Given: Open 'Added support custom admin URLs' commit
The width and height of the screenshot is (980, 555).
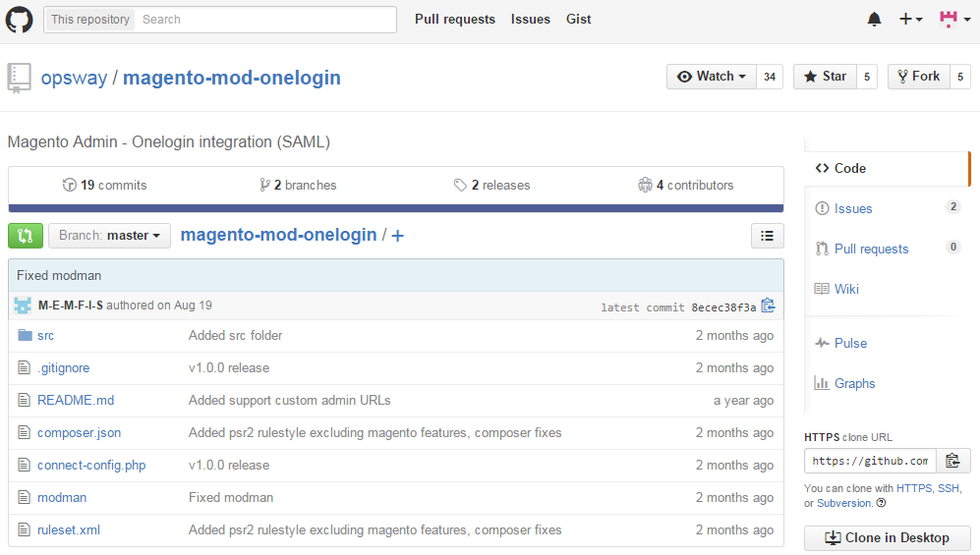Looking at the screenshot, I should [x=289, y=400].
